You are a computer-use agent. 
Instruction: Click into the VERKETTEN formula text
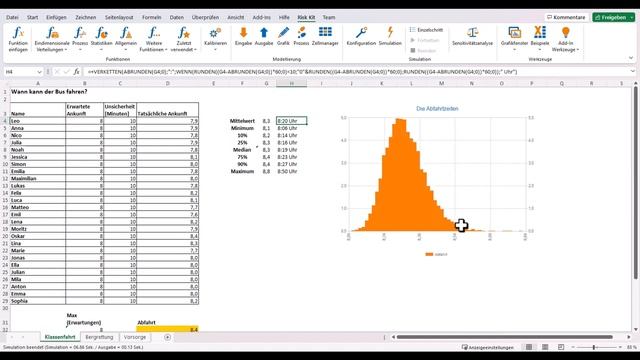tap(302, 71)
